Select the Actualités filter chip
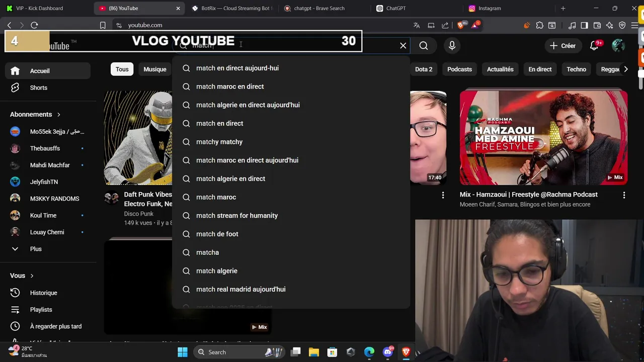This screenshot has width=644, height=362. (x=500, y=69)
